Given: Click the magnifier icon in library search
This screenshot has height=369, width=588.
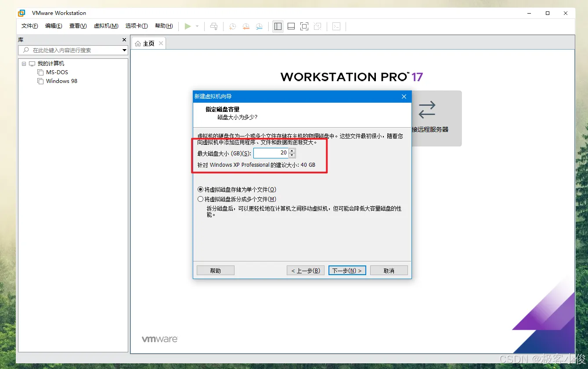Looking at the screenshot, I should (x=26, y=50).
